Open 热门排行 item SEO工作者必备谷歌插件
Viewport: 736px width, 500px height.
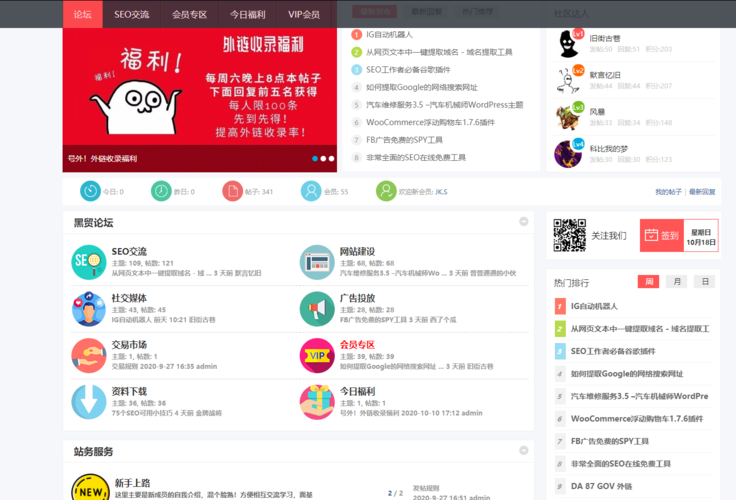click(x=613, y=351)
